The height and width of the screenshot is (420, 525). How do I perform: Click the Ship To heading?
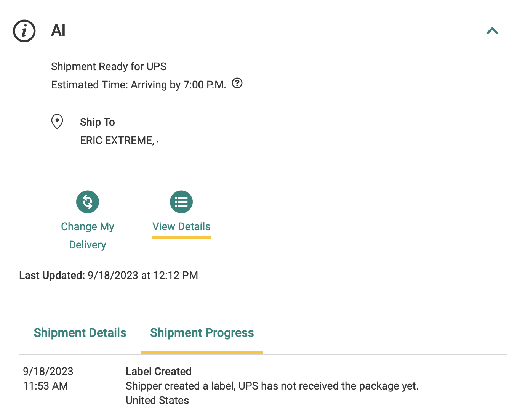98,122
